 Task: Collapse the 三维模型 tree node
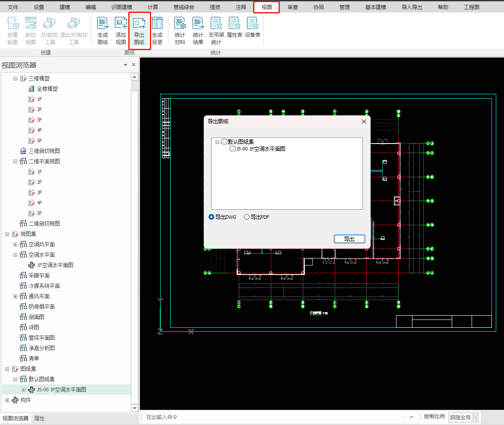point(16,79)
